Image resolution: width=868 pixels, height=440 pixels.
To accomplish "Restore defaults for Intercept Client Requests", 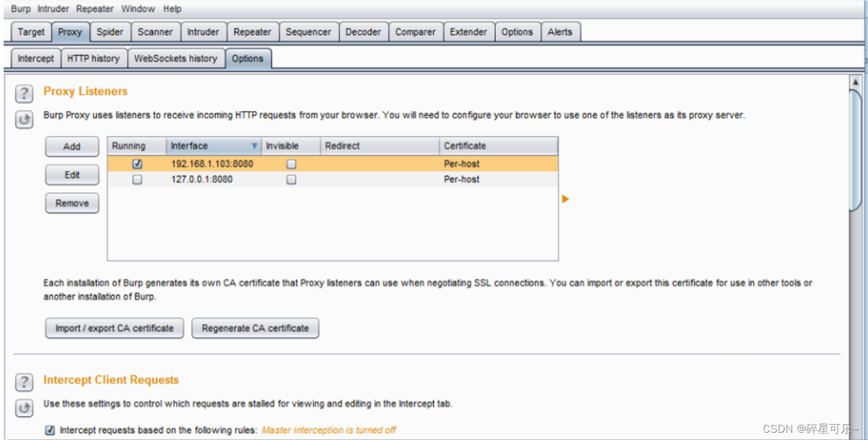I will [24, 408].
